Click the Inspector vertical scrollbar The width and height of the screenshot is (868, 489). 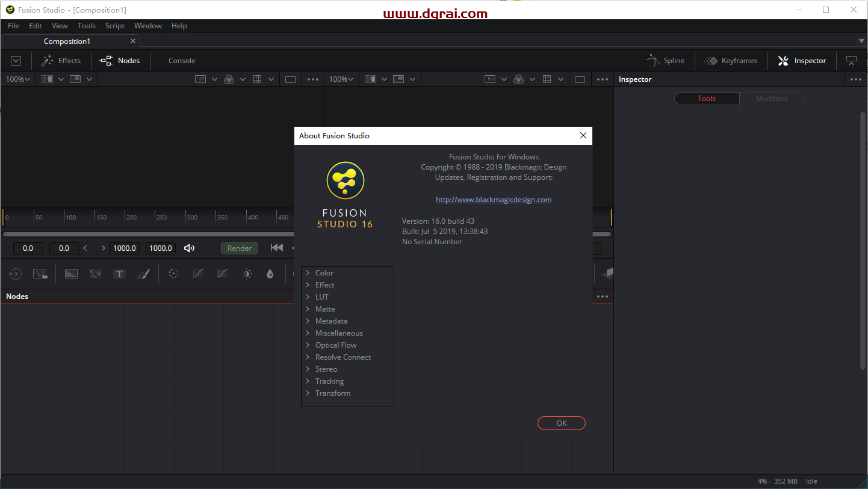(x=862, y=241)
